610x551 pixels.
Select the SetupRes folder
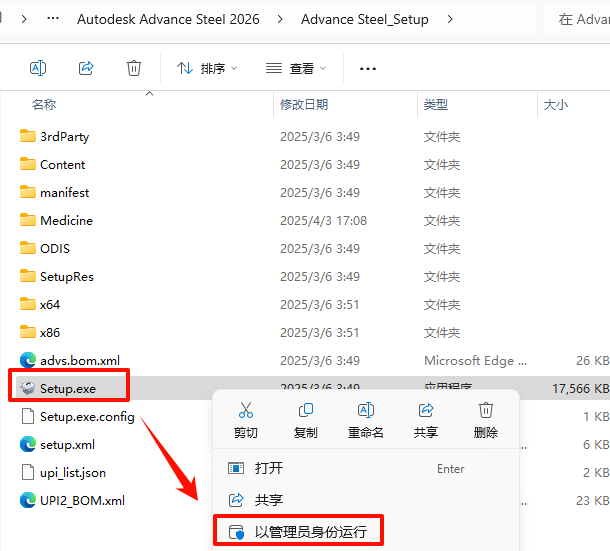57,277
